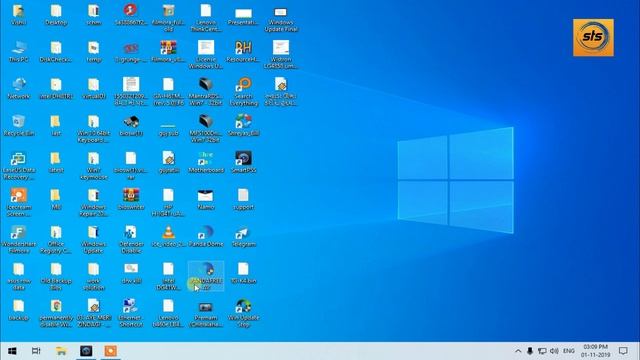Select the Namo envelope icon

(x=206, y=200)
